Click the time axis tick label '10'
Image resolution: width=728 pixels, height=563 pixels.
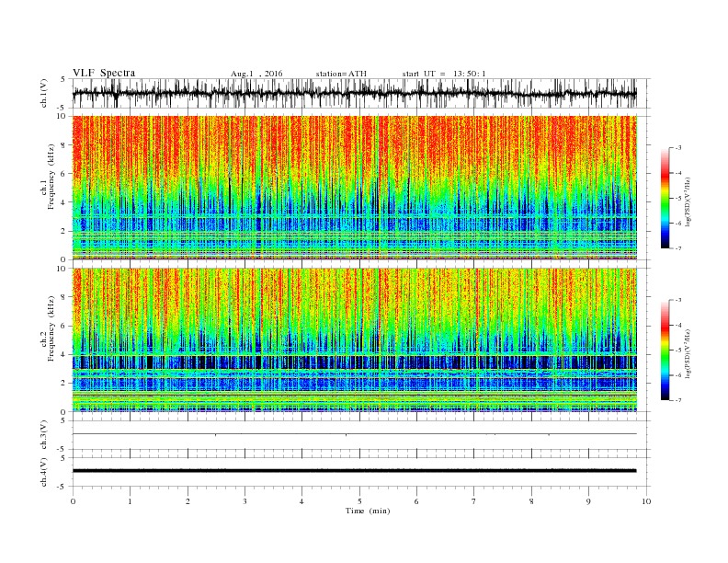(646, 501)
